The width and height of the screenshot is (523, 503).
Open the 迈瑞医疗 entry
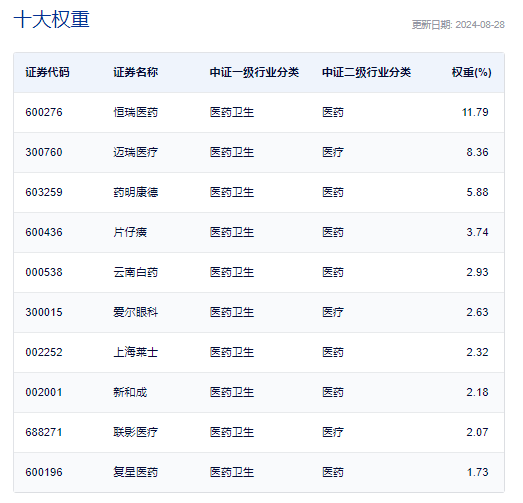pos(135,152)
